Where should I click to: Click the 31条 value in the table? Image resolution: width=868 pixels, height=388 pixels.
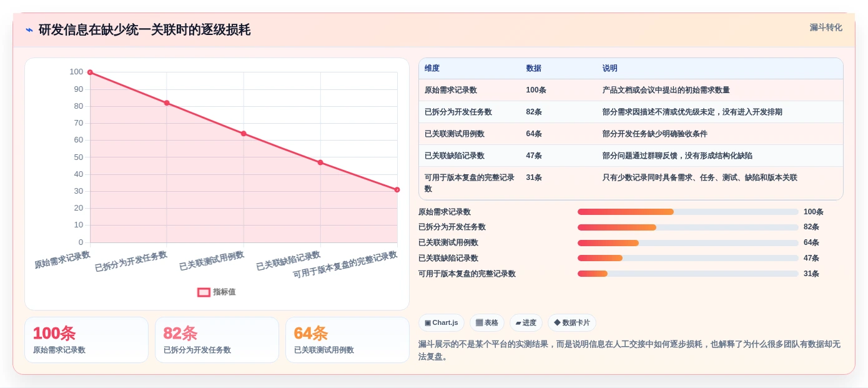coord(535,178)
